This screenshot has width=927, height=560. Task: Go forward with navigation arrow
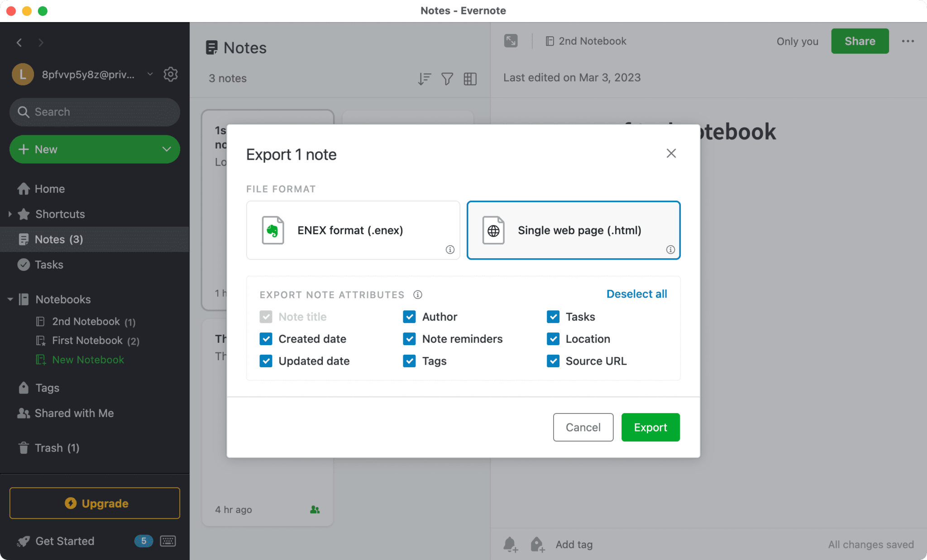click(x=41, y=43)
